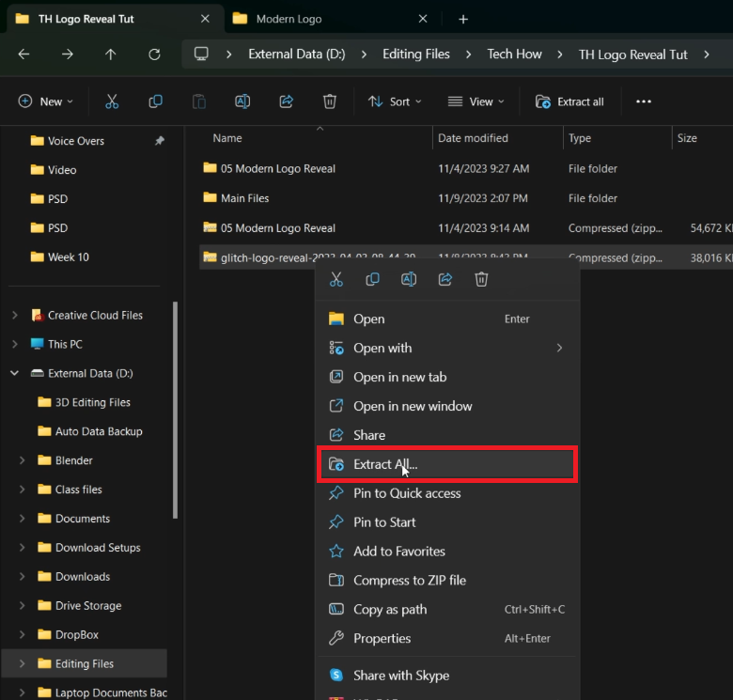Click the Copy icon in context menu
The image size is (733, 700).
pyautogui.click(x=372, y=279)
